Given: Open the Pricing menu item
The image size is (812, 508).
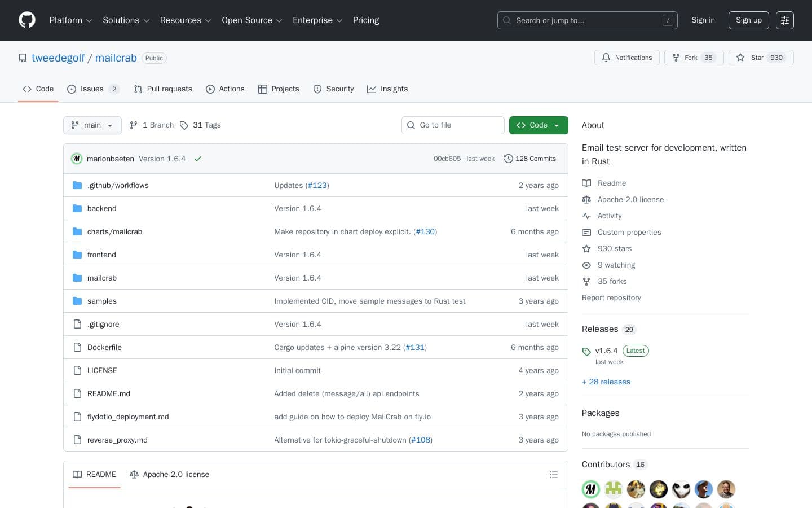Looking at the screenshot, I should click(x=365, y=20).
